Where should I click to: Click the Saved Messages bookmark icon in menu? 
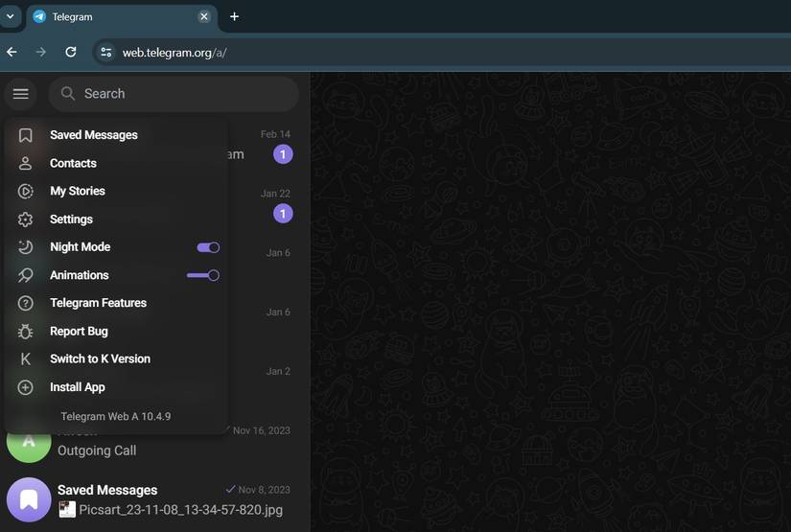click(x=25, y=135)
